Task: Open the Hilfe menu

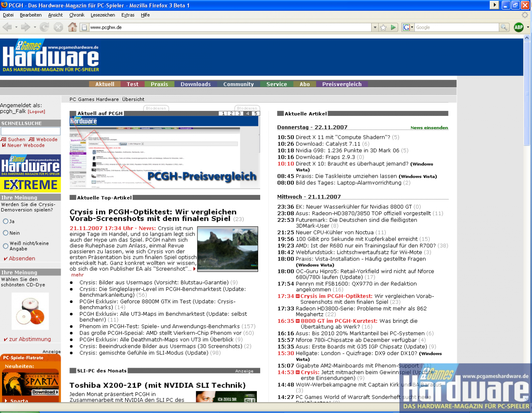Action: tap(145, 15)
